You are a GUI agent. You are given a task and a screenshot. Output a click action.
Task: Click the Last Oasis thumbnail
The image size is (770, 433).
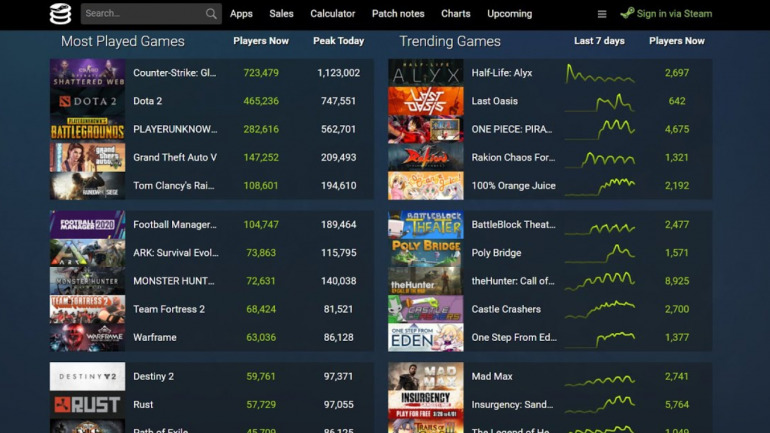pos(426,101)
